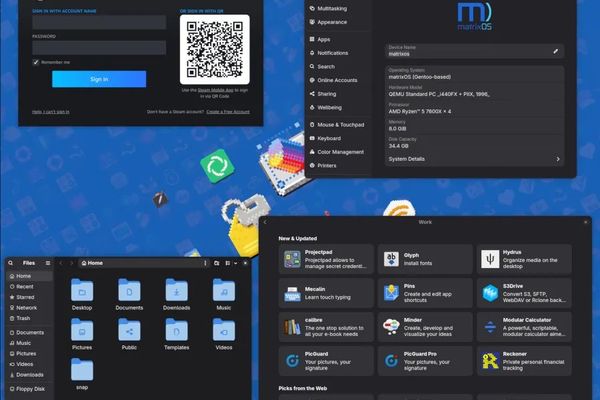
Task: Open Printers in Settings sidebar
Action: 339,165
